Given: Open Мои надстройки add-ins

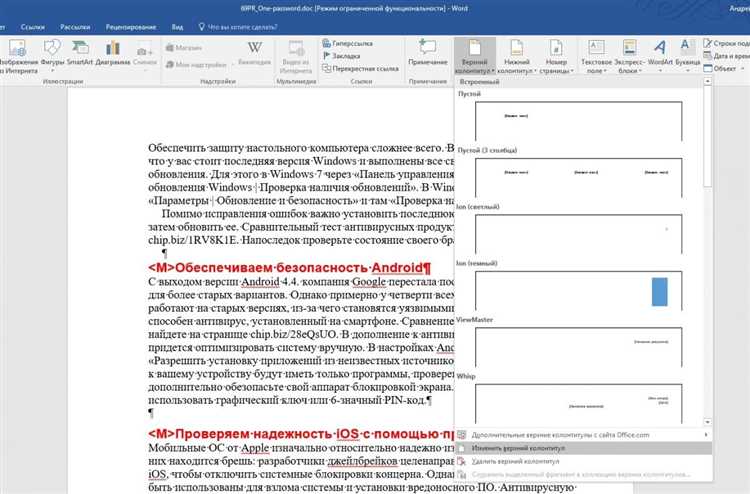Looking at the screenshot, I should [x=196, y=65].
